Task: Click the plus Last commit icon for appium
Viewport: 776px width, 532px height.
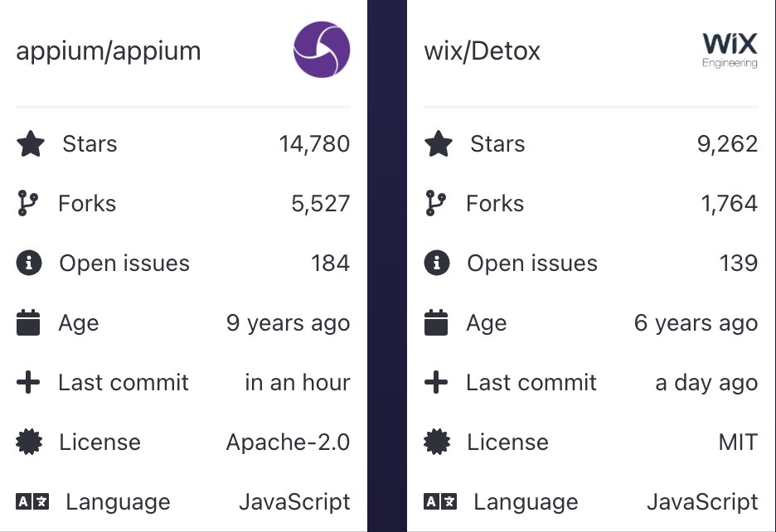Action: (x=28, y=382)
